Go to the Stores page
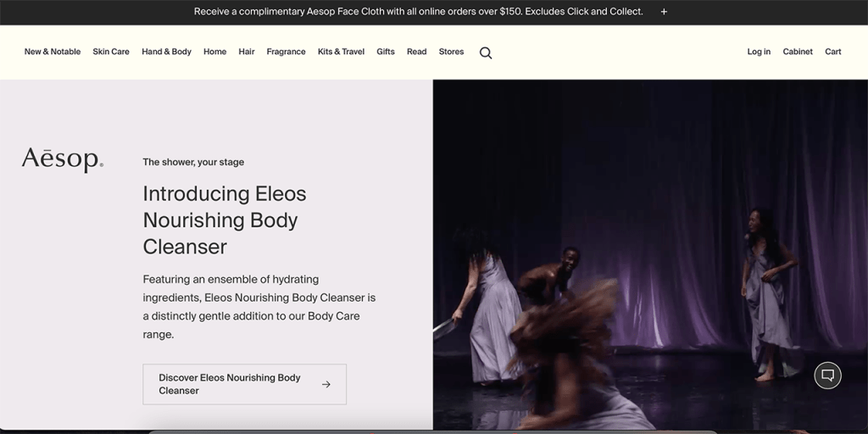The width and height of the screenshot is (868, 434). click(451, 52)
